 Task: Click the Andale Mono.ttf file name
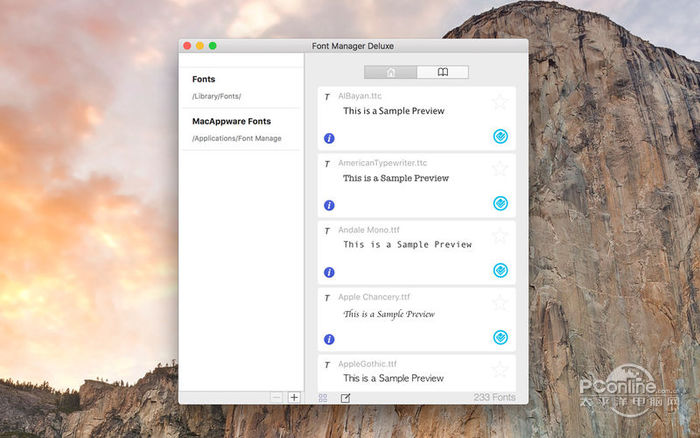369,230
